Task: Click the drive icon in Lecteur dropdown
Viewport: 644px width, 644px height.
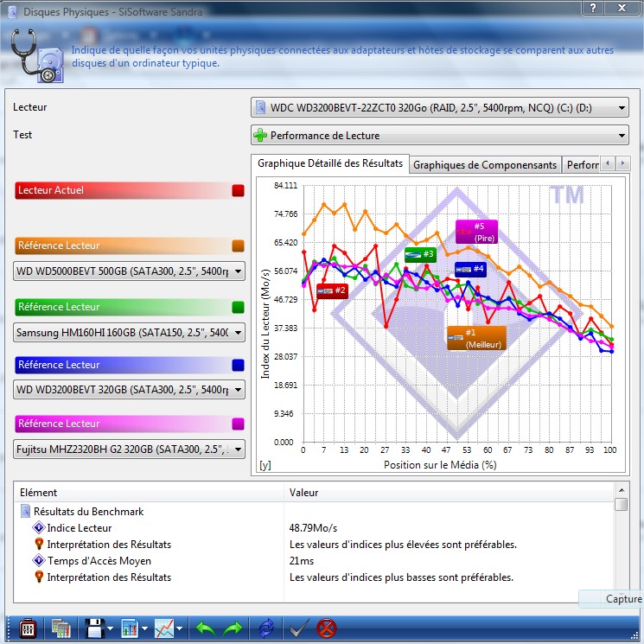Action: (x=260, y=107)
